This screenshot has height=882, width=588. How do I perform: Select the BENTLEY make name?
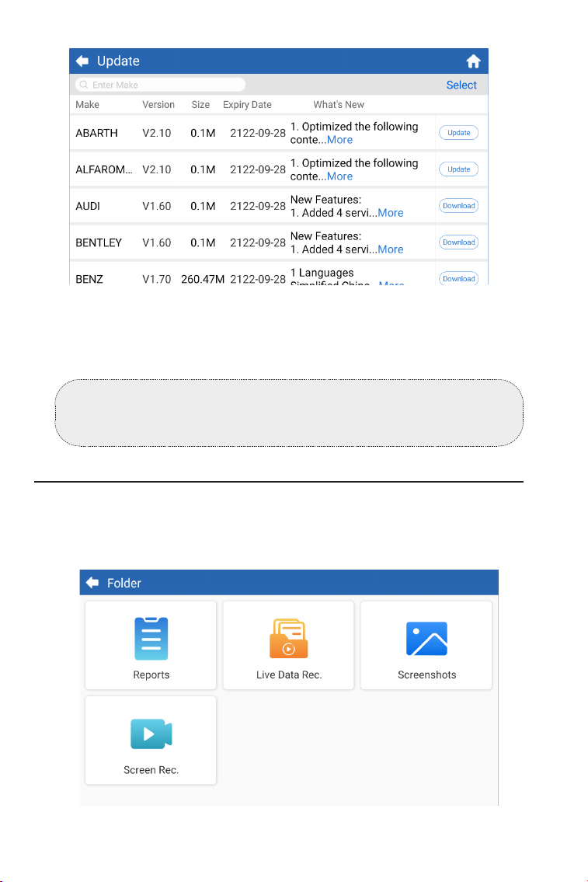[x=99, y=243]
